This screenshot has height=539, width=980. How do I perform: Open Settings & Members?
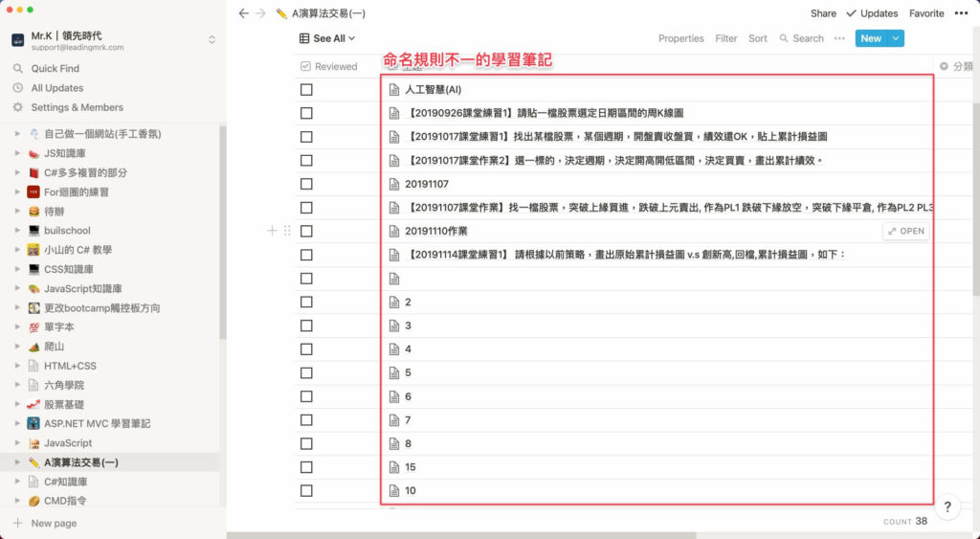click(77, 107)
